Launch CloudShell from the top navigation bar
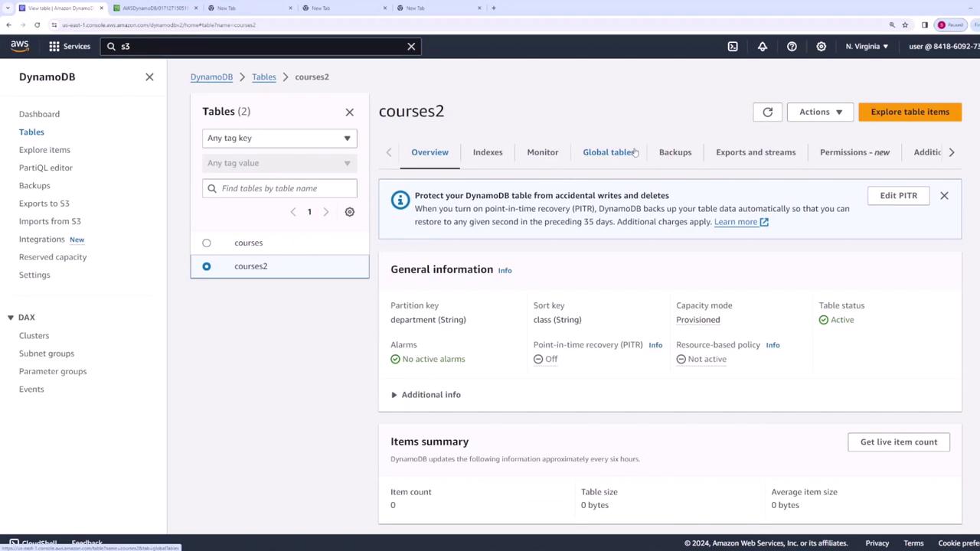Image resolution: width=980 pixels, height=551 pixels. click(733, 47)
